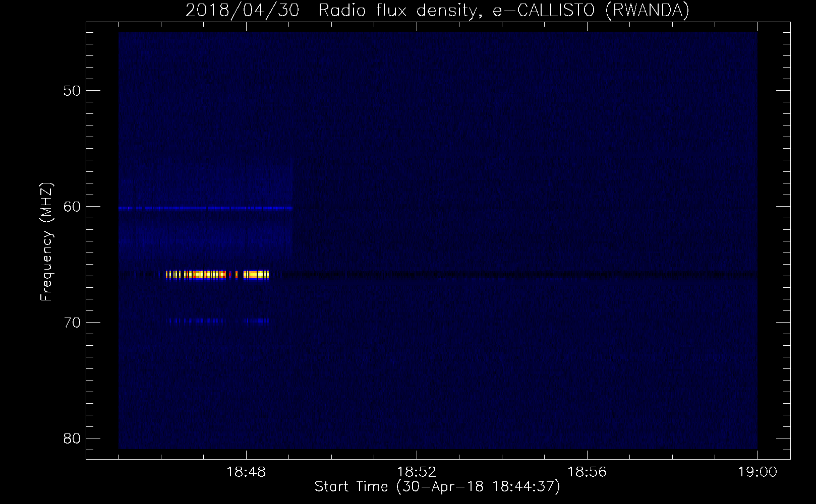Click the 18:48 time tick label
Viewport: 816px width, 504px height.
pyautogui.click(x=246, y=472)
